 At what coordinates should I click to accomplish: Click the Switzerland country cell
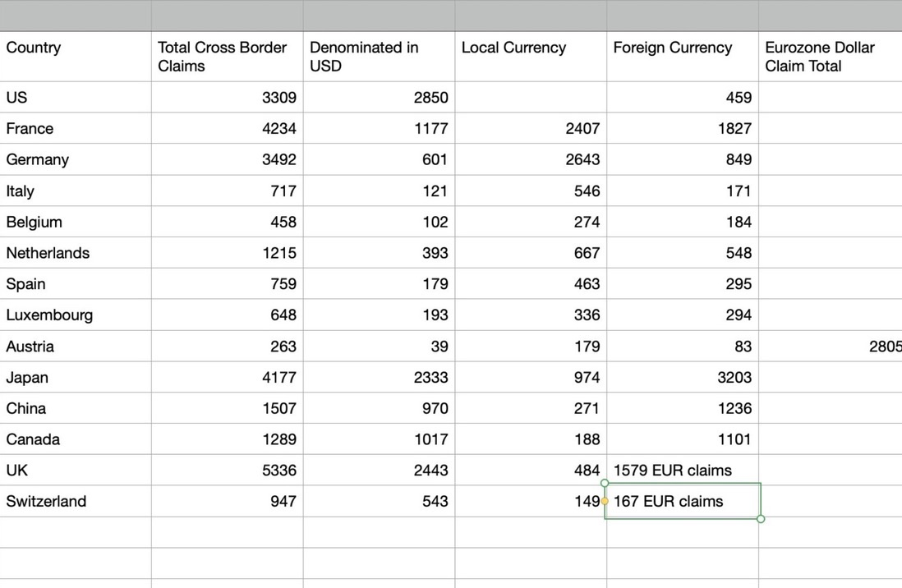point(76,501)
